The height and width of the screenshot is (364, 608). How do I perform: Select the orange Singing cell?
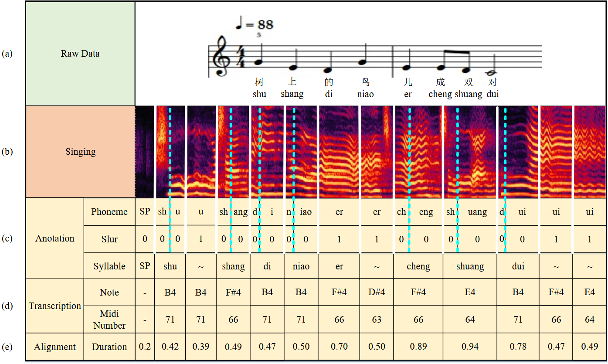click(80, 152)
